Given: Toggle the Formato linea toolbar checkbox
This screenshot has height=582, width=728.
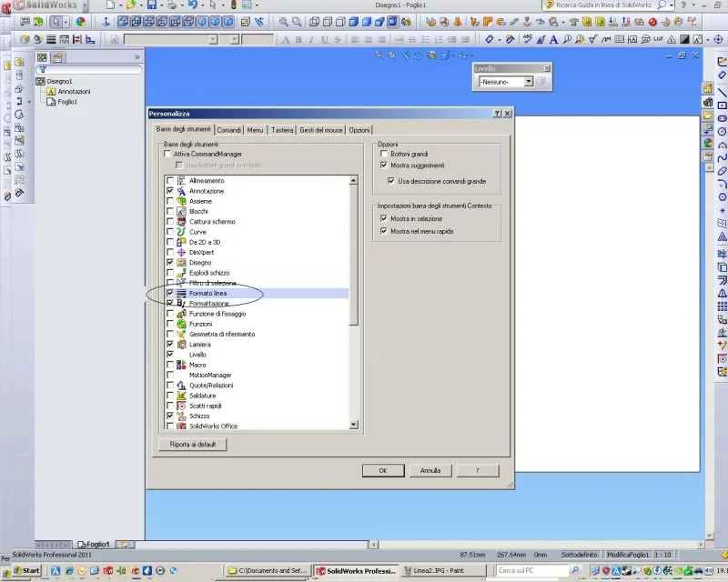Looking at the screenshot, I should coord(170,293).
